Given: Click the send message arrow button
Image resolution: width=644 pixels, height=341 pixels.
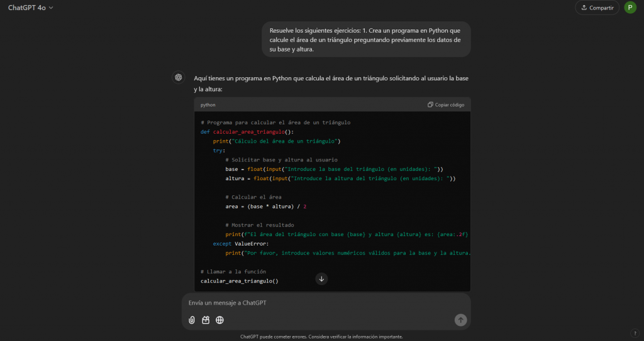Looking at the screenshot, I should coord(460,320).
